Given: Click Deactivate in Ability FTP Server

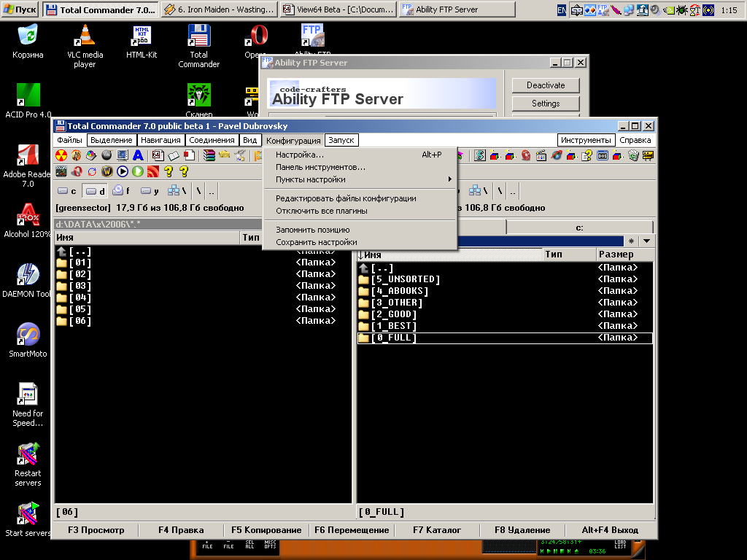Looking at the screenshot, I should click(546, 85).
